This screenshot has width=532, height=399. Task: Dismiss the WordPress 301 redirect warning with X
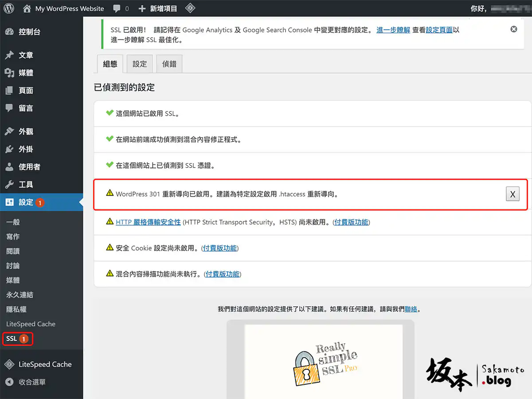click(512, 194)
